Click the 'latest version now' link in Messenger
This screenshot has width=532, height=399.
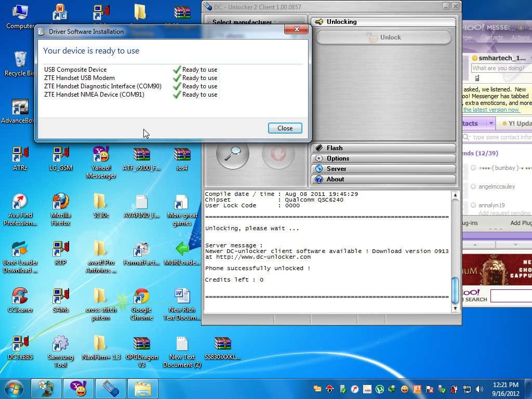[491, 110]
